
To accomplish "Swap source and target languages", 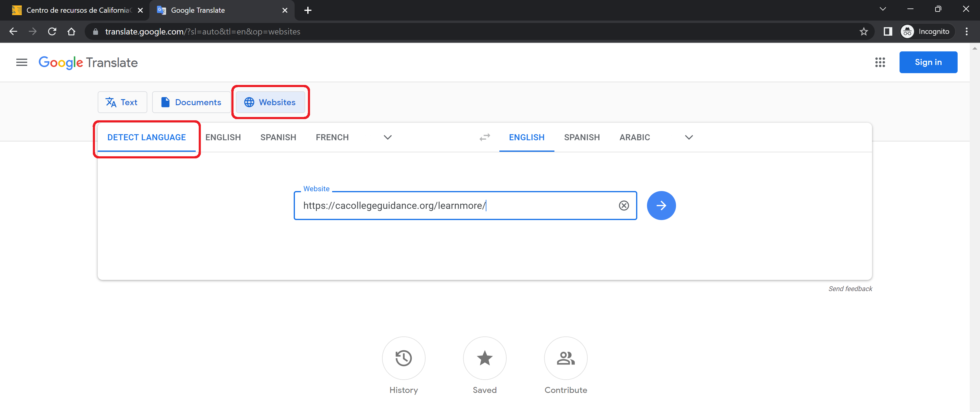I will point(485,137).
